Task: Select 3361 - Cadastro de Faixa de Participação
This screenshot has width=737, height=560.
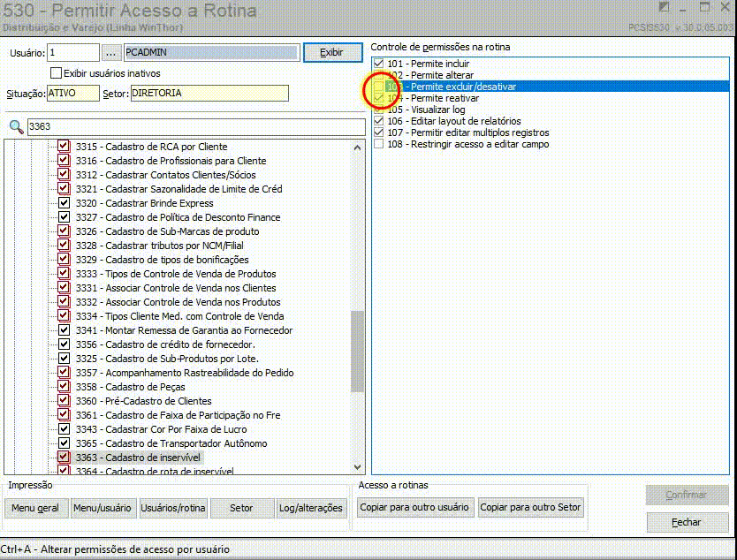Action: [x=179, y=415]
